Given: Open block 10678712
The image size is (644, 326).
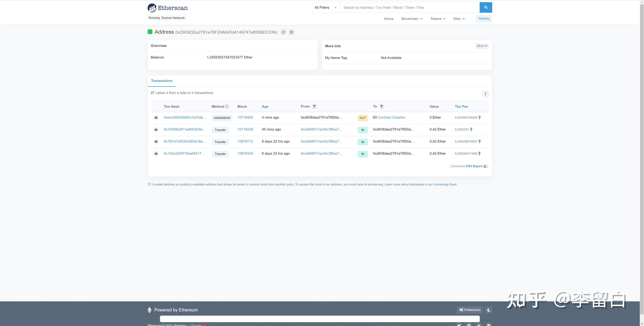Looking at the screenshot, I should [245, 141].
